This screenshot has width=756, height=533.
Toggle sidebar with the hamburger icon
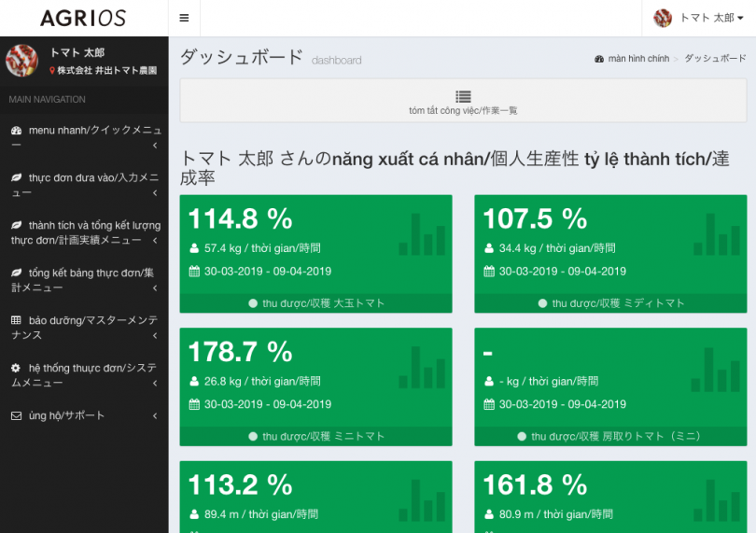tap(184, 18)
